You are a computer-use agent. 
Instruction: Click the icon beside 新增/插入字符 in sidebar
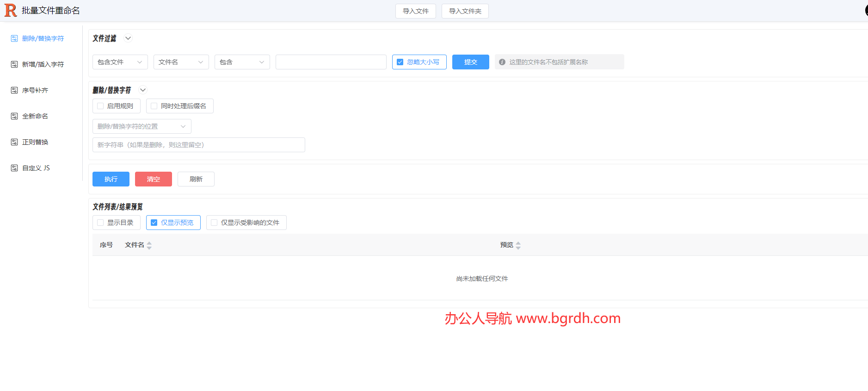[14, 64]
